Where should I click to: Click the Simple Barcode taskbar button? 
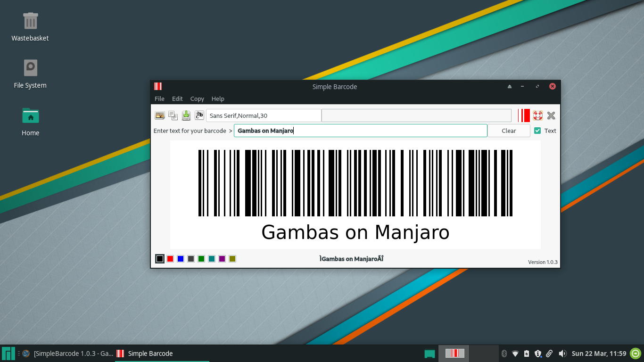[x=162, y=354]
